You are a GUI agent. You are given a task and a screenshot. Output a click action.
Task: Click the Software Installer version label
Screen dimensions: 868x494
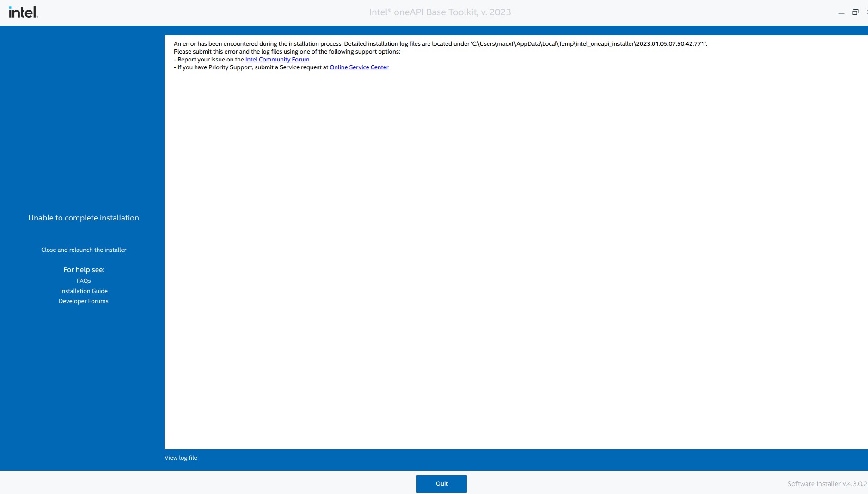827,484
